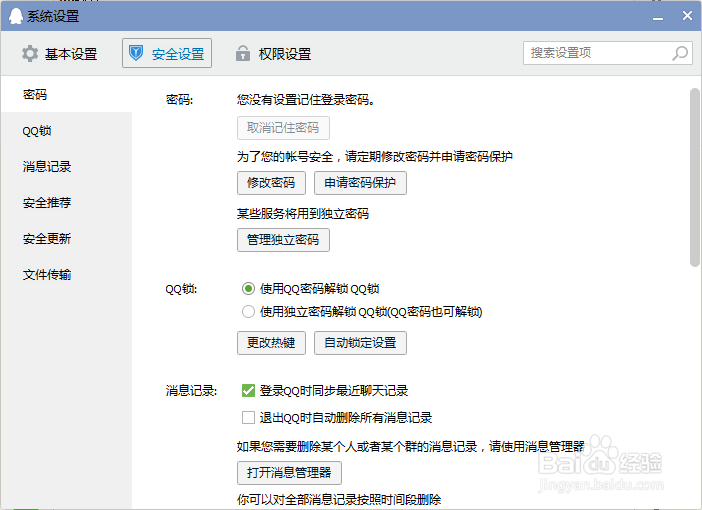Screen dimensions: 702x510
Task: Click the text 某些服务将用到独立密码
Action: click(x=303, y=214)
